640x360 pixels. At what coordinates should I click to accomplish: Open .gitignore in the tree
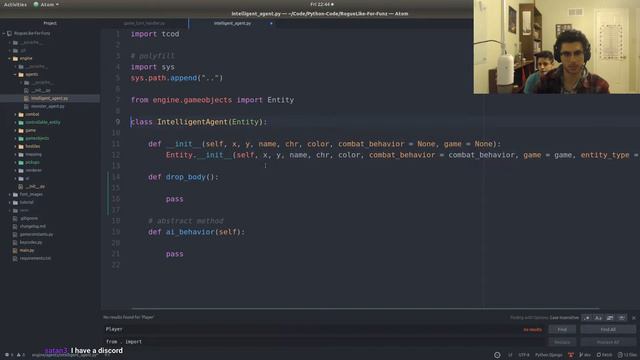coord(29,218)
